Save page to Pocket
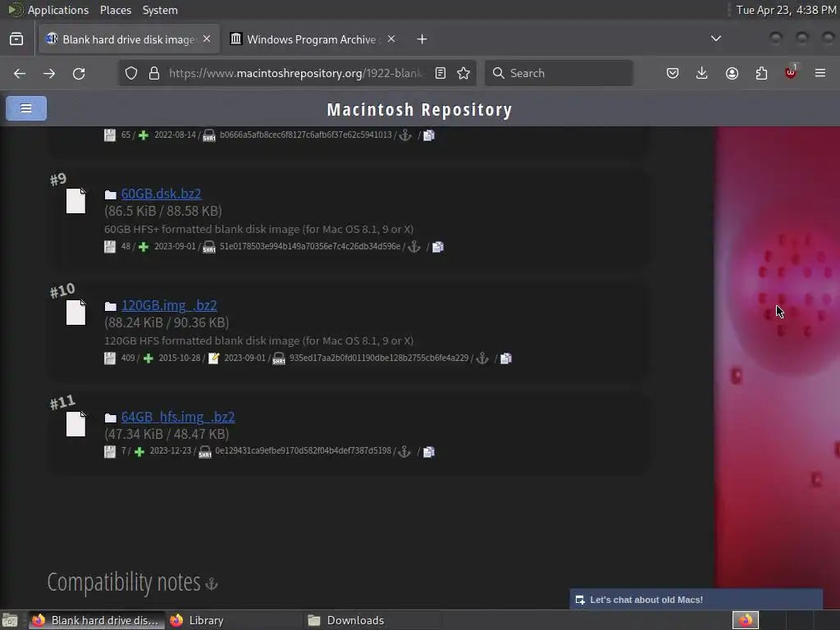 point(673,73)
